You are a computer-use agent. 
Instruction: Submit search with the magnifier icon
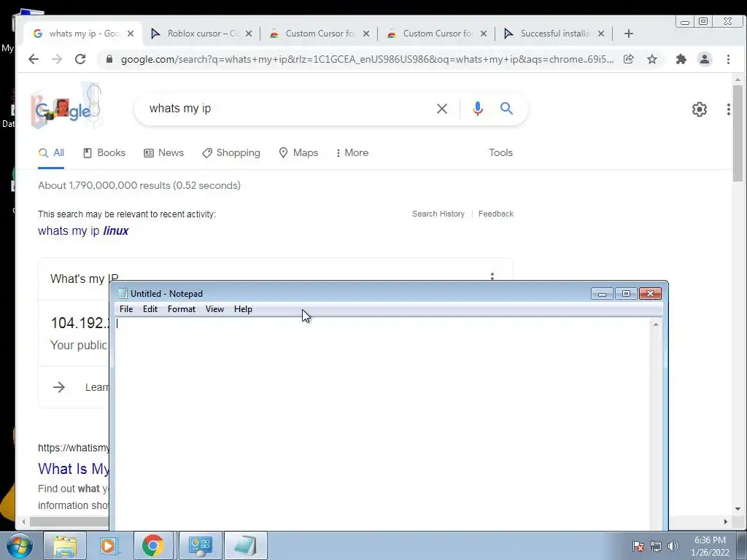tap(506, 109)
